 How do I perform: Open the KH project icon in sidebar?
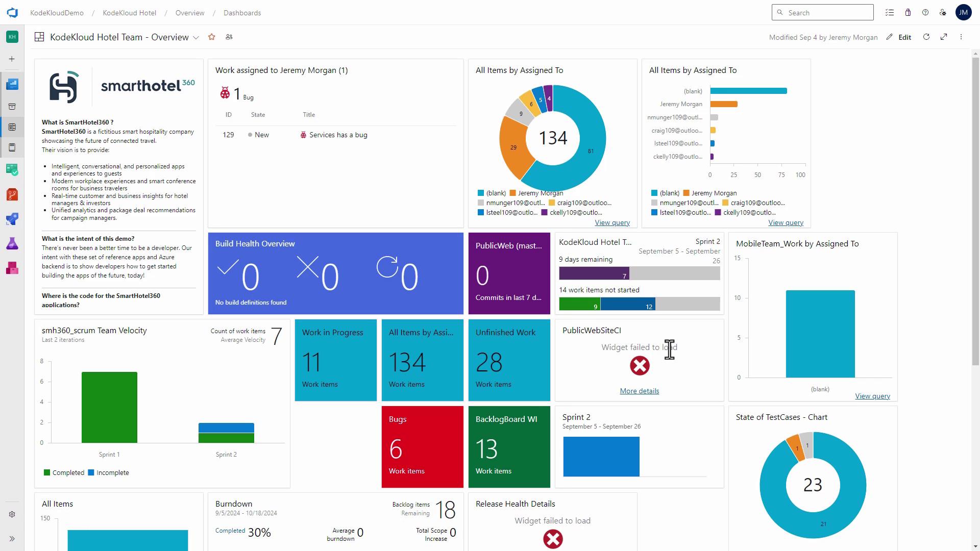click(12, 37)
